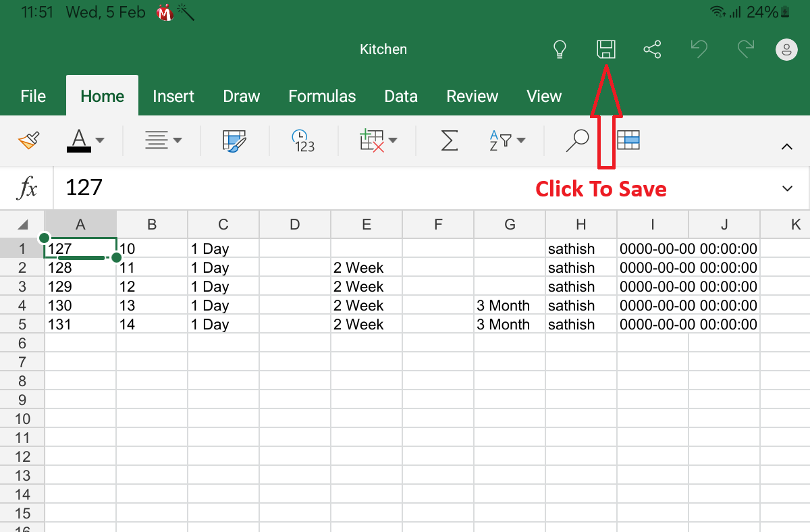This screenshot has width=810, height=532.
Task: Select row 10 header
Action: [x=22, y=419]
